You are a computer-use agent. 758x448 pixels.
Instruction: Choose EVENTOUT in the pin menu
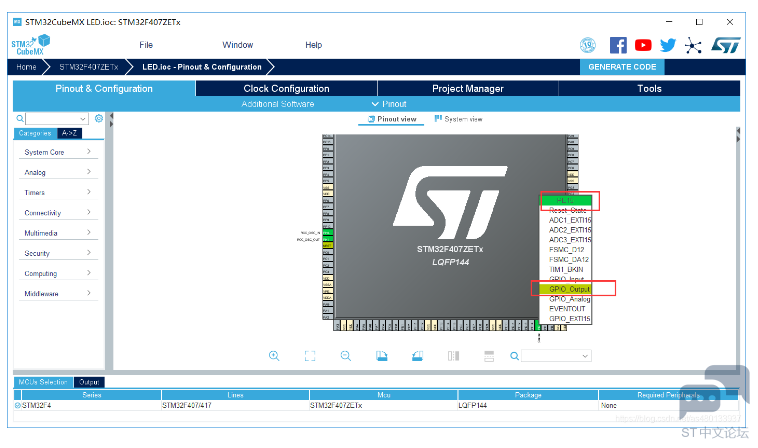[x=566, y=309]
